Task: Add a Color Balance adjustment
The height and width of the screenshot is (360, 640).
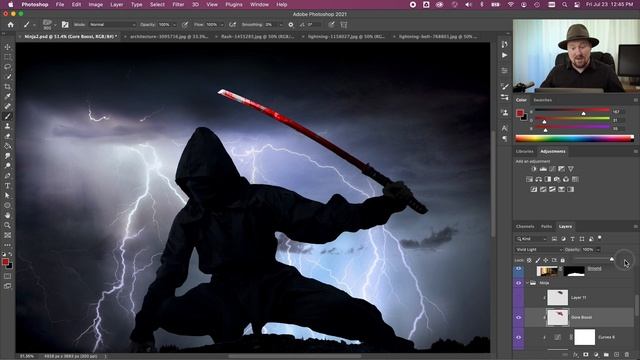Action: pos(539,179)
